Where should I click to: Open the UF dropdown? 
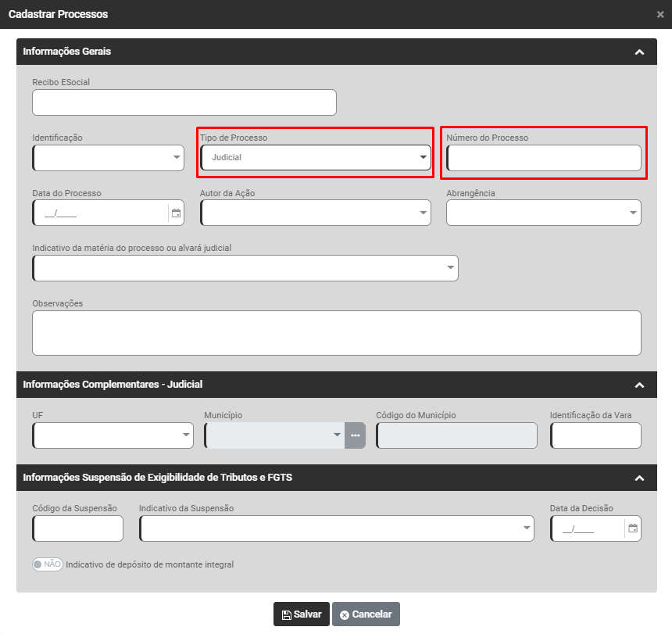pyautogui.click(x=113, y=435)
